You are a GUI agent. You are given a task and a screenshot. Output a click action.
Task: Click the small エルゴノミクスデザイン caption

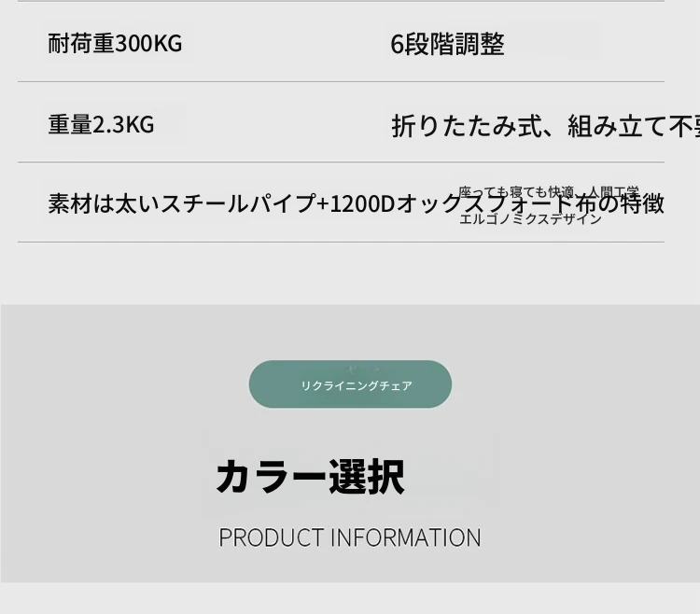coord(530,219)
